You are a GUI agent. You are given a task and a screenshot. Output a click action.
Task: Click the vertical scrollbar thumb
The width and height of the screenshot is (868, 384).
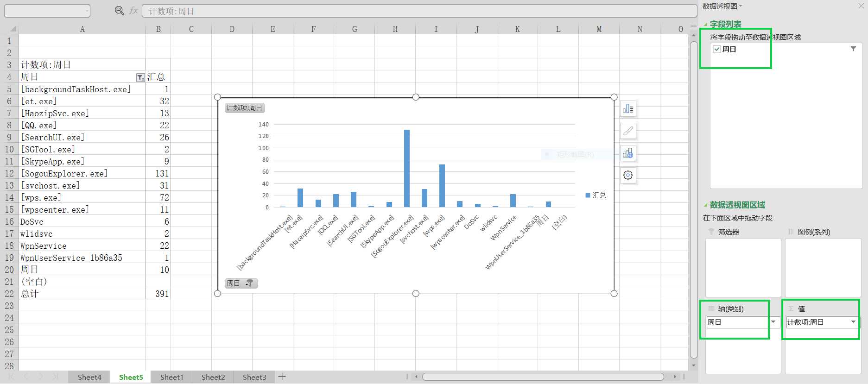point(694,199)
